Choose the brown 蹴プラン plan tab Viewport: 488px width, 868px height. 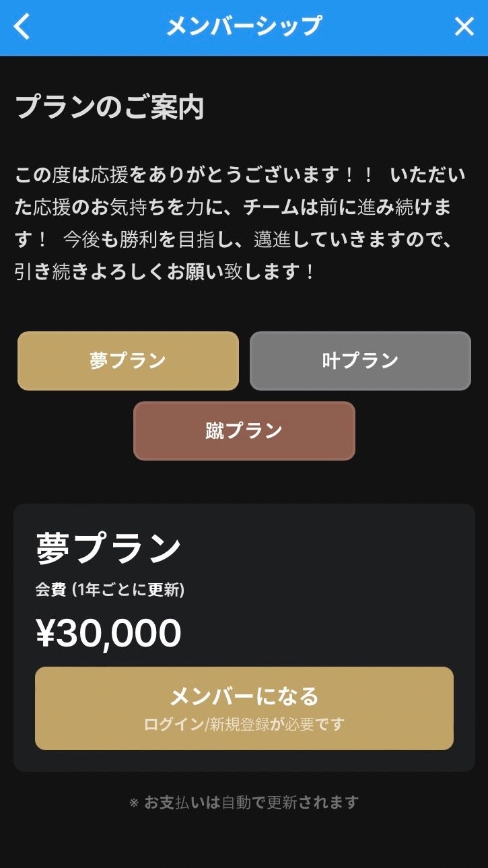point(244,431)
